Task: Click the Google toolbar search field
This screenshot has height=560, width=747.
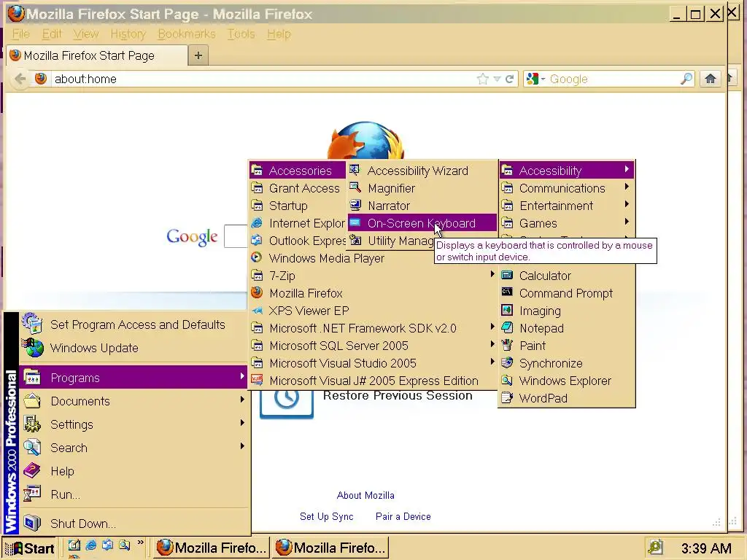Action: pyautogui.click(x=614, y=79)
